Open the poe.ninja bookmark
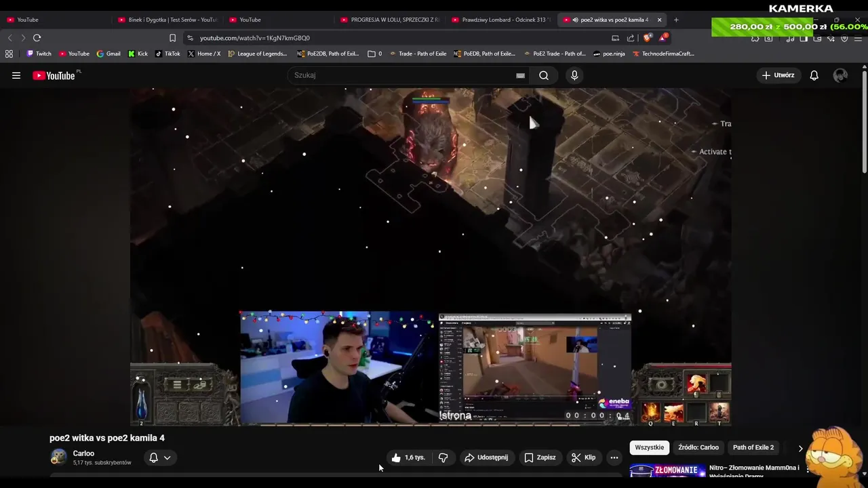The width and height of the screenshot is (868, 488). (609, 54)
